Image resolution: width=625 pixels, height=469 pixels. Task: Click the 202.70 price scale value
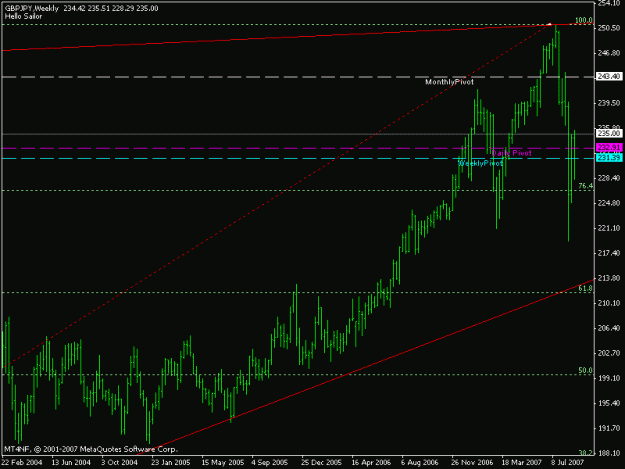[609, 353]
